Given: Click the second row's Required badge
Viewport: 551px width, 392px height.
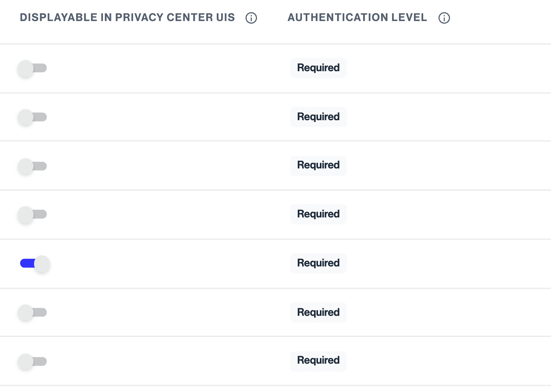Looking at the screenshot, I should (x=318, y=117).
